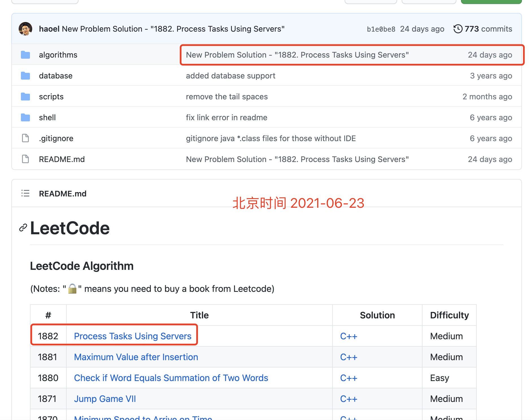Open C++ solution for Jump Game VII
This screenshot has height=420, width=531.
(x=349, y=399)
